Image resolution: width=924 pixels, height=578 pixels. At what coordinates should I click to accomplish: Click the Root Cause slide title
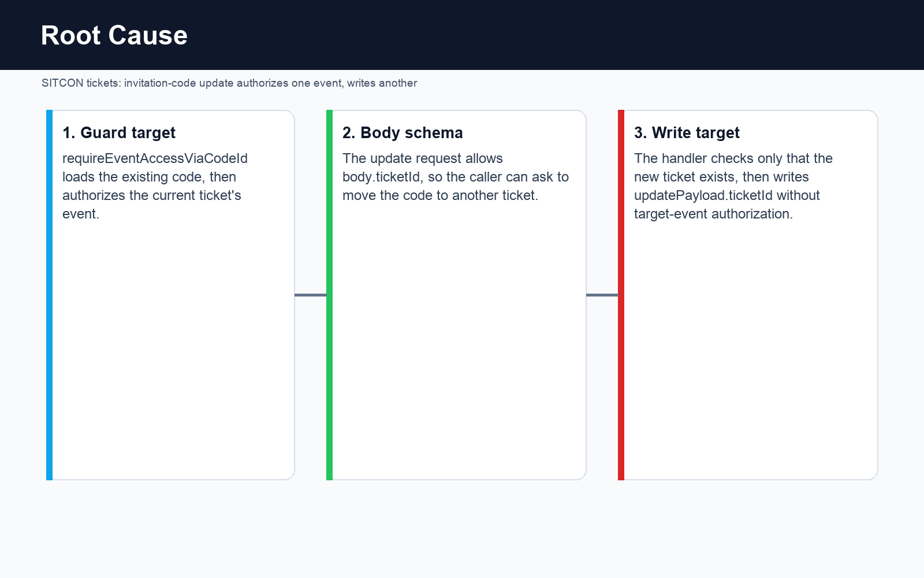pos(114,36)
